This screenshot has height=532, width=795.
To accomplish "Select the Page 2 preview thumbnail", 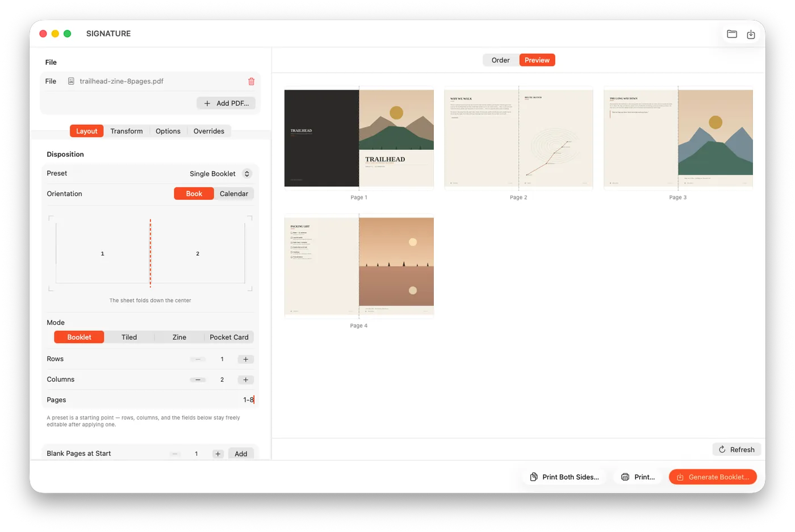I will tap(518, 137).
